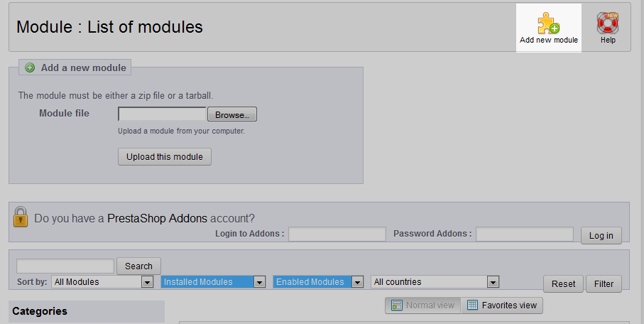
Task: Focus the Login to Addons field
Action: point(337,234)
